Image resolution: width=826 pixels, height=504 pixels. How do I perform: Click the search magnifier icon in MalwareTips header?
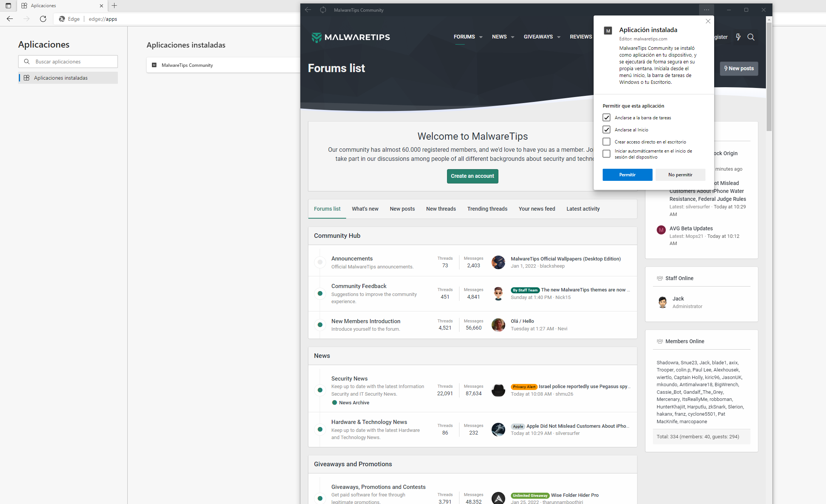pos(751,37)
